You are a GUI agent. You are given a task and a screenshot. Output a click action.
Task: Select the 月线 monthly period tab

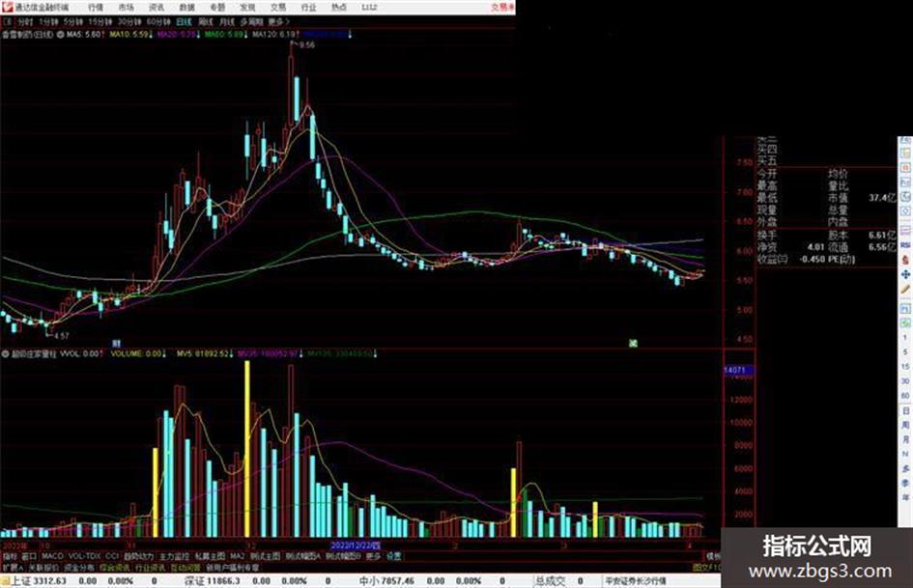coord(226,21)
